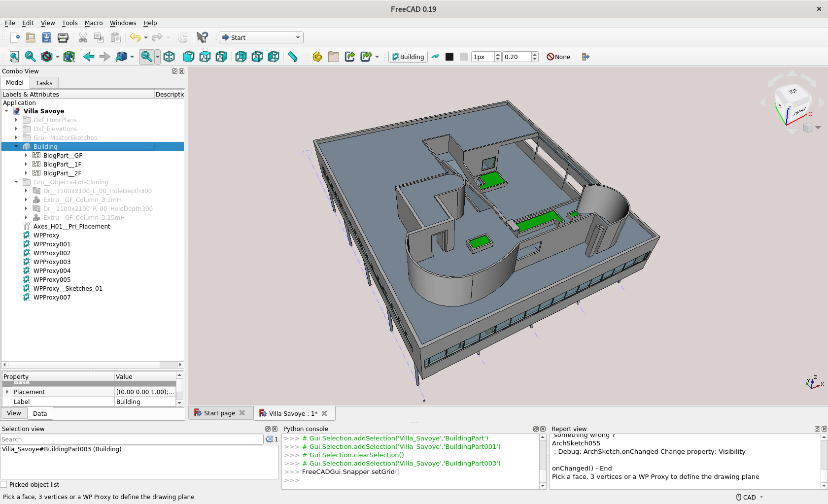Screen dimensions: 828x504
Task: Click the Paste clipboard icon
Action: [115, 37]
